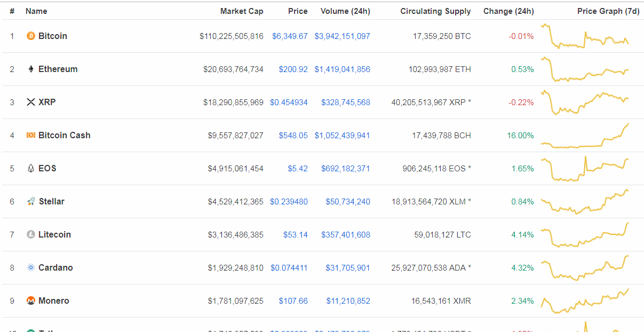Click the Monero logo icon
This screenshot has height=332, width=644.
tap(31, 301)
